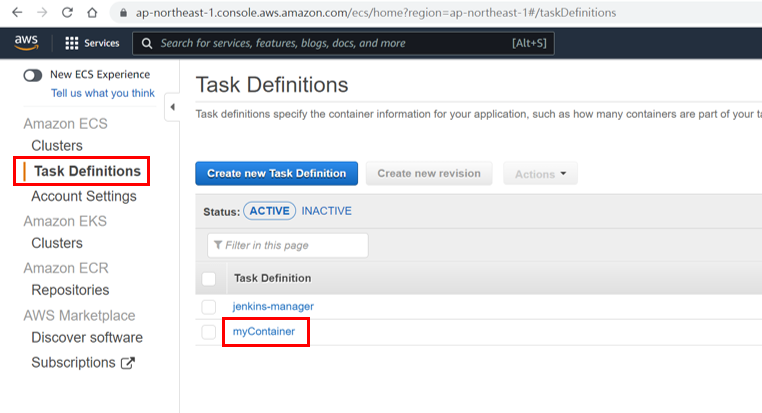Viewport: 762px width, 413px height.
Task: Open the myContainer task definition
Action: tap(264, 331)
